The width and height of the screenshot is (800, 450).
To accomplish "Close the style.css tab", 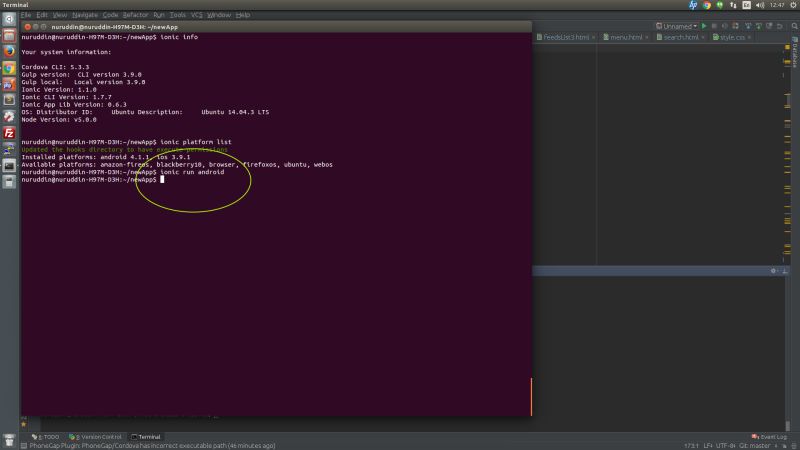I will click(x=749, y=37).
